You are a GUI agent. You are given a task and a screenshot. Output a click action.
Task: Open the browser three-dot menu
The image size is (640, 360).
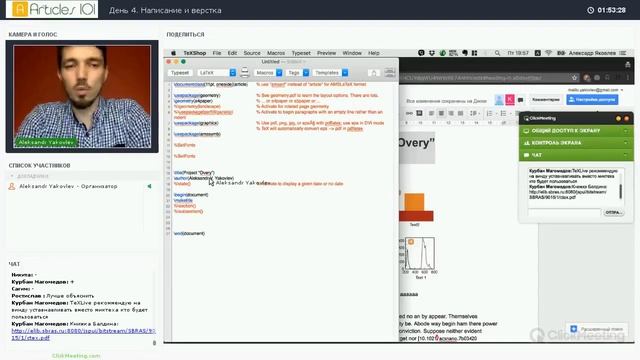628,78
